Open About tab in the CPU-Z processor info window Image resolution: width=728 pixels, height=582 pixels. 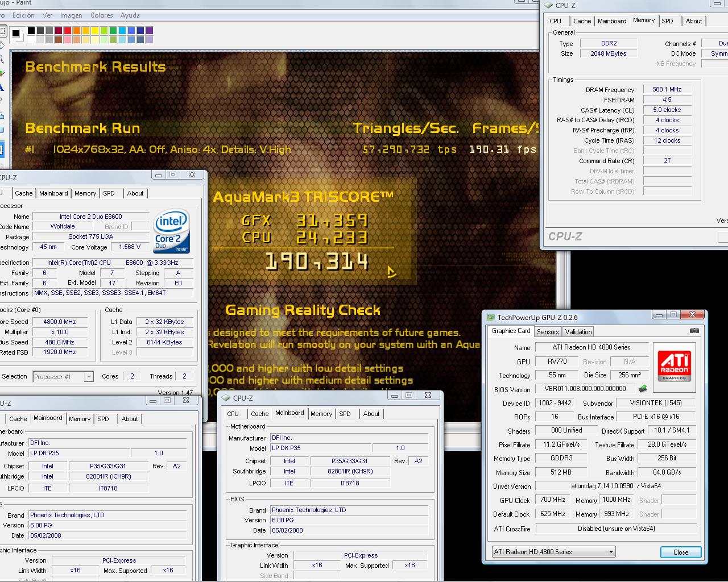(135, 193)
